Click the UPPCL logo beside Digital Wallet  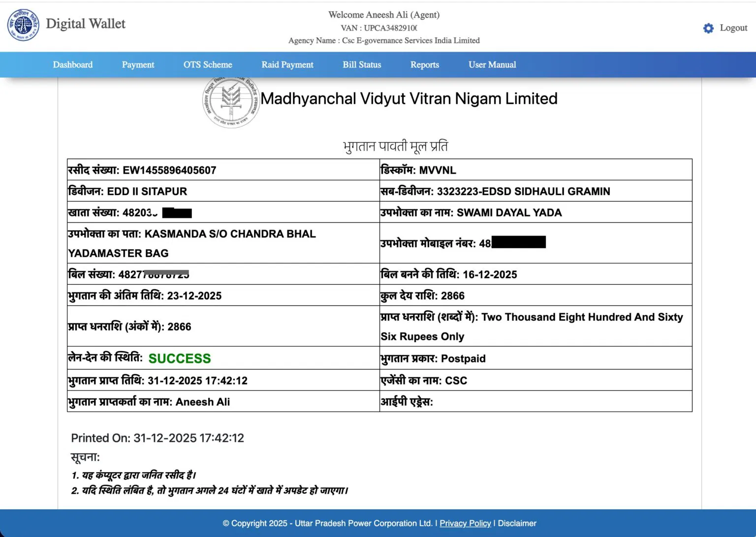coord(23,25)
